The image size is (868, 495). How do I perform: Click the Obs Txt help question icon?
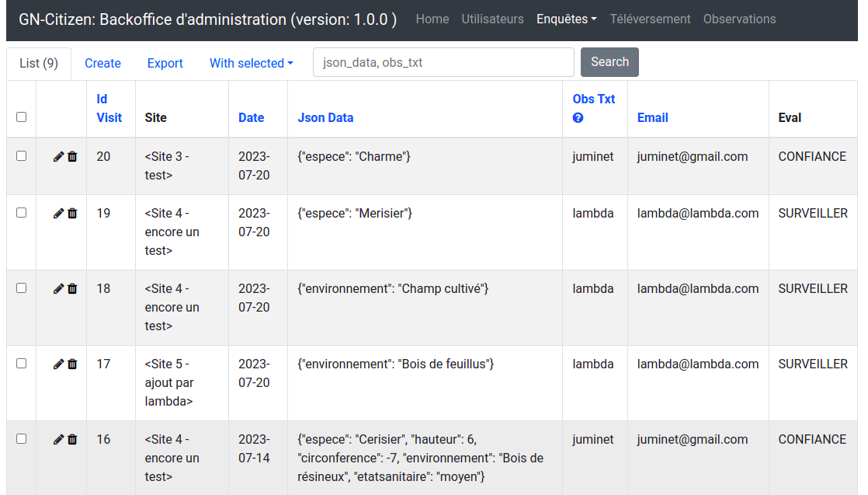578,118
